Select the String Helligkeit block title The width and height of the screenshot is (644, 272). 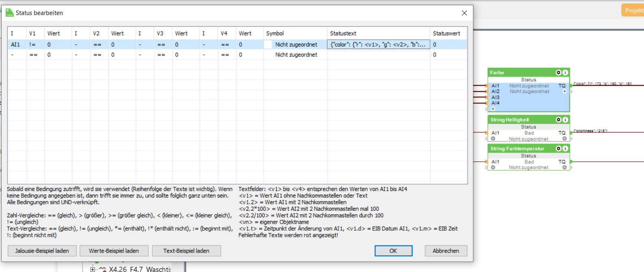(509, 120)
